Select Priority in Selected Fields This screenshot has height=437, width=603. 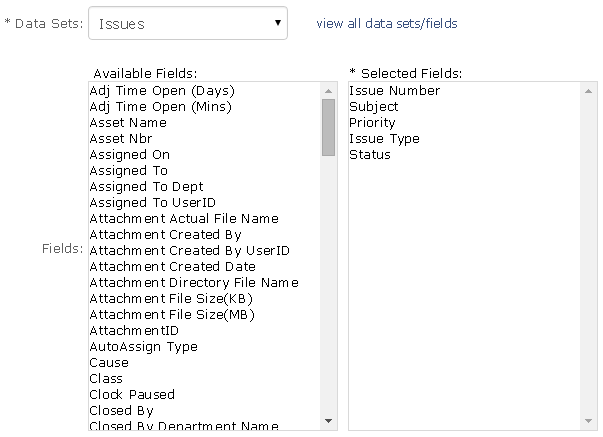(372, 123)
